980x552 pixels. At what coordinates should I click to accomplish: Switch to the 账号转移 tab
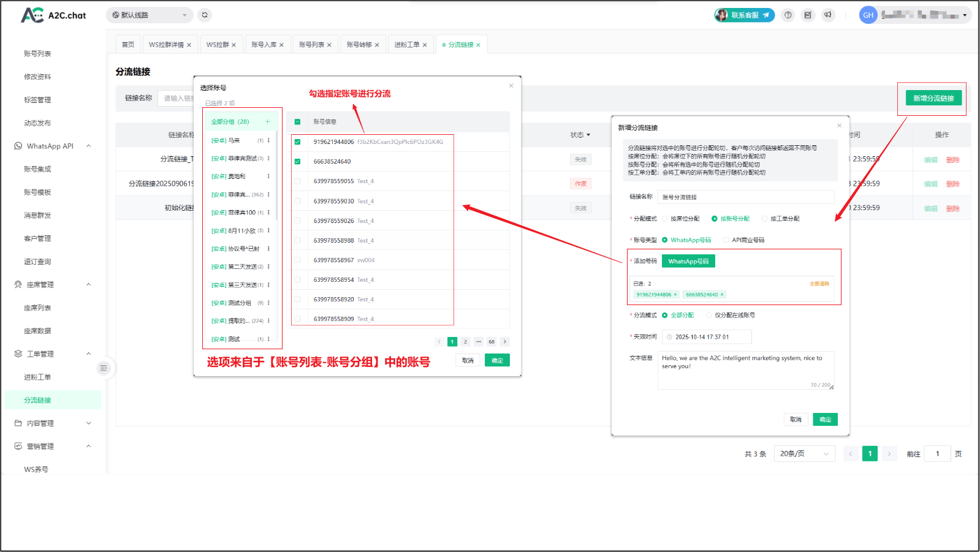359,45
